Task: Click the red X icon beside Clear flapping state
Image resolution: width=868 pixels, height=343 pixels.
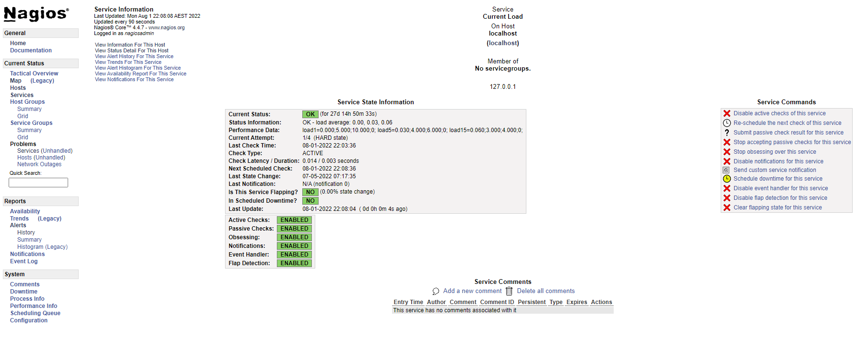Action: [727, 208]
